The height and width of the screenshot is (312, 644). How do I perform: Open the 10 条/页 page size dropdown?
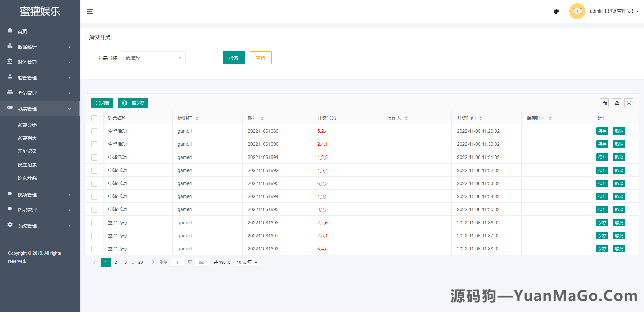coord(247,262)
